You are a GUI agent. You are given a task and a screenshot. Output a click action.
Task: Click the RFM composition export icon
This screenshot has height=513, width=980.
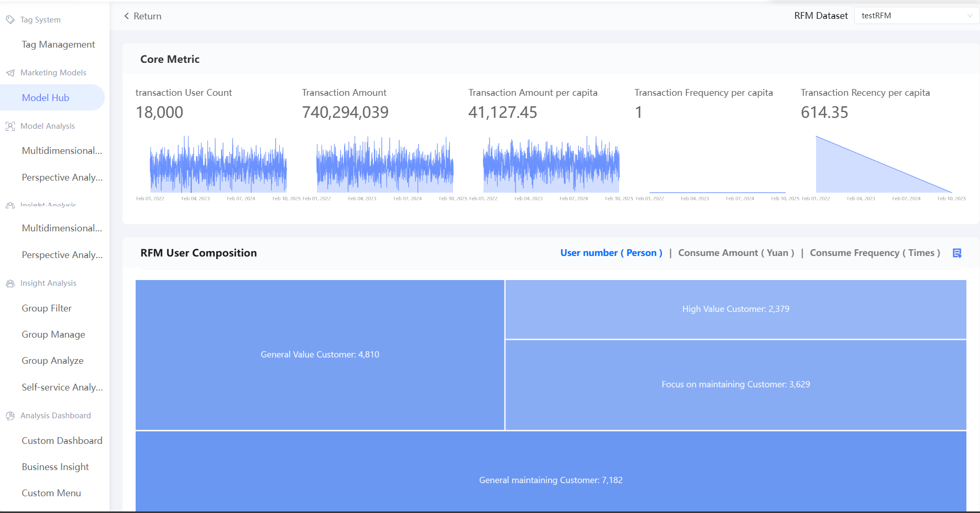click(x=957, y=253)
